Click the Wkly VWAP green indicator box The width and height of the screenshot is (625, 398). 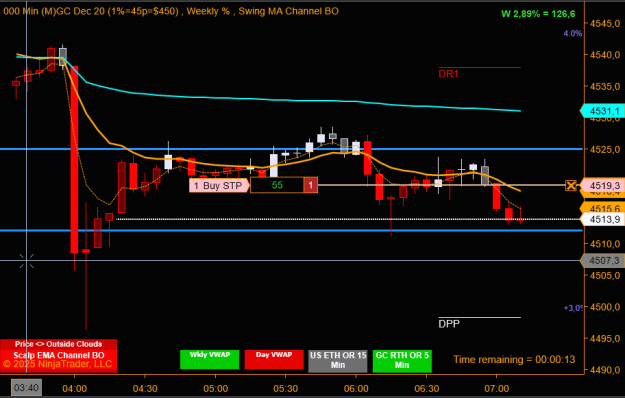click(210, 359)
